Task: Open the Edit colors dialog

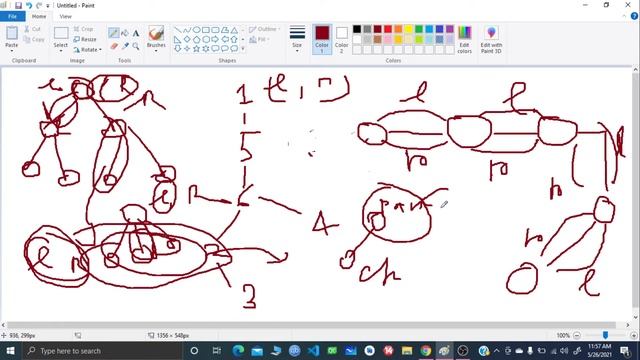Action: tap(464, 40)
